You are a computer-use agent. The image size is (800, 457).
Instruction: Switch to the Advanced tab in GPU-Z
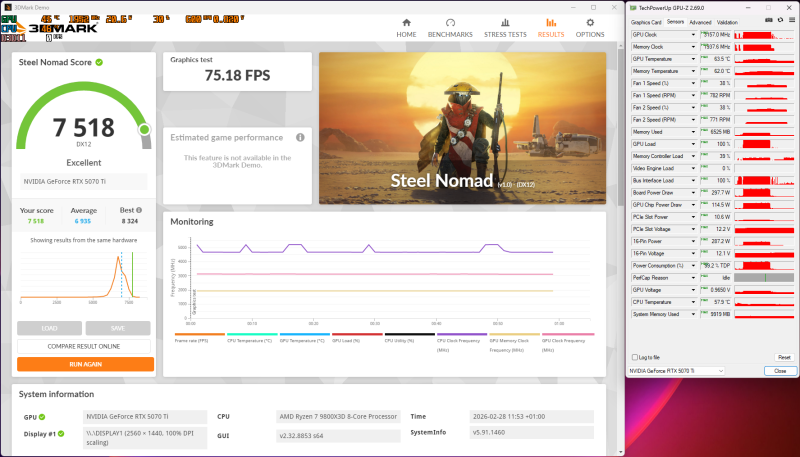700,22
